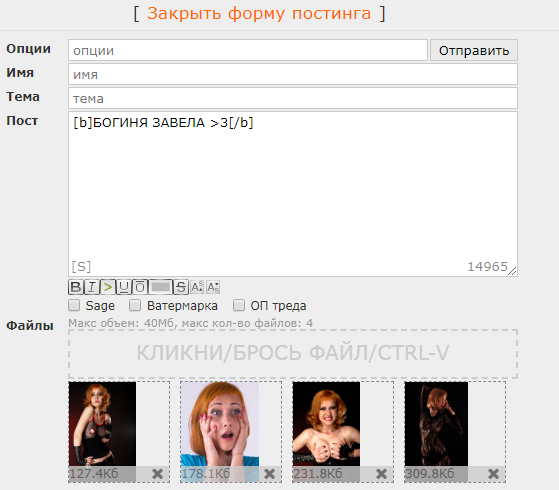Apply strikethrough with the S button
This screenshot has width=559, height=490.
tap(181, 287)
